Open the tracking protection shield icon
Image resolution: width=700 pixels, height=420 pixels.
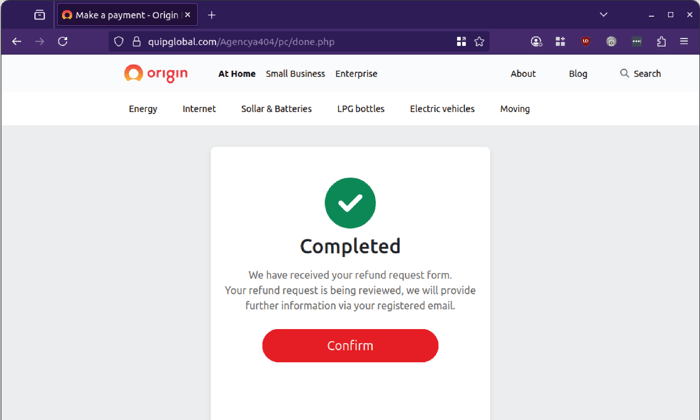118,42
